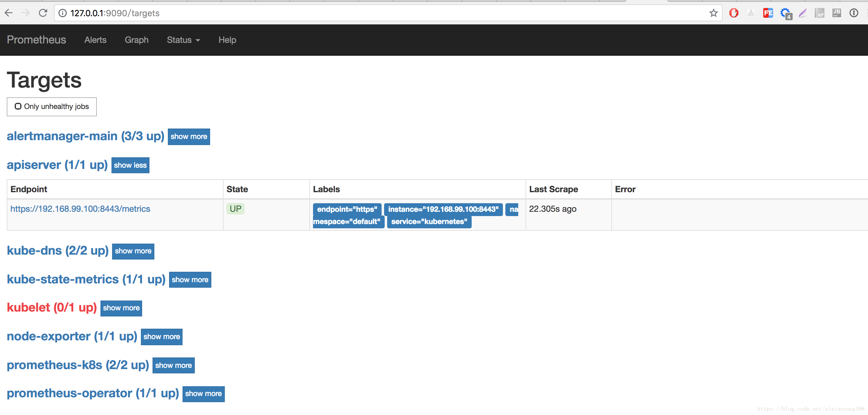This screenshot has height=415, width=868.
Task: Open the purple feather extension icon
Action: 802,13
